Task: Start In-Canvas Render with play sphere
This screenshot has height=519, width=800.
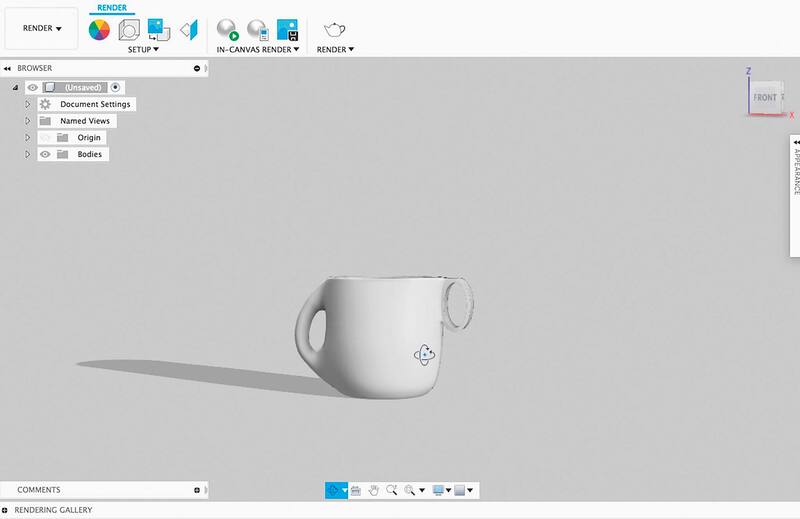Action: [x=228, y=29]
